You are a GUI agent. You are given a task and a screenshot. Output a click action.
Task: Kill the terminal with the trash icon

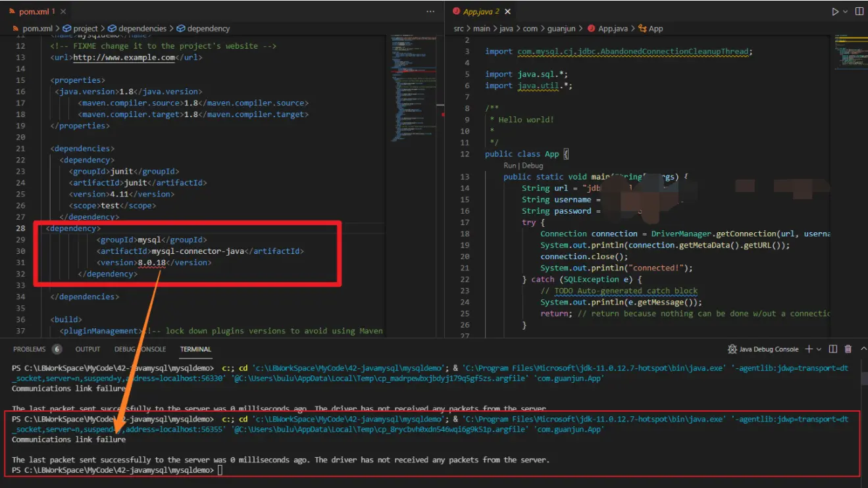848,349
